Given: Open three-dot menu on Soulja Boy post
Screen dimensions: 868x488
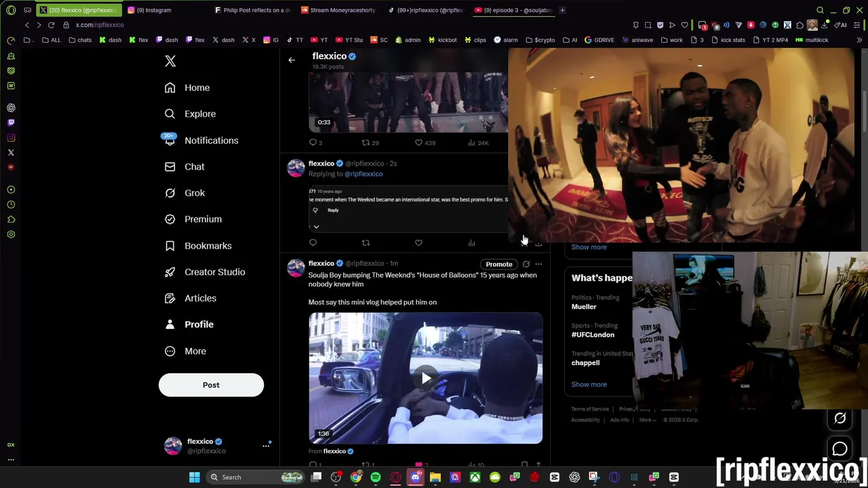Looking at the screenshot, I should (x=538, y=264).
